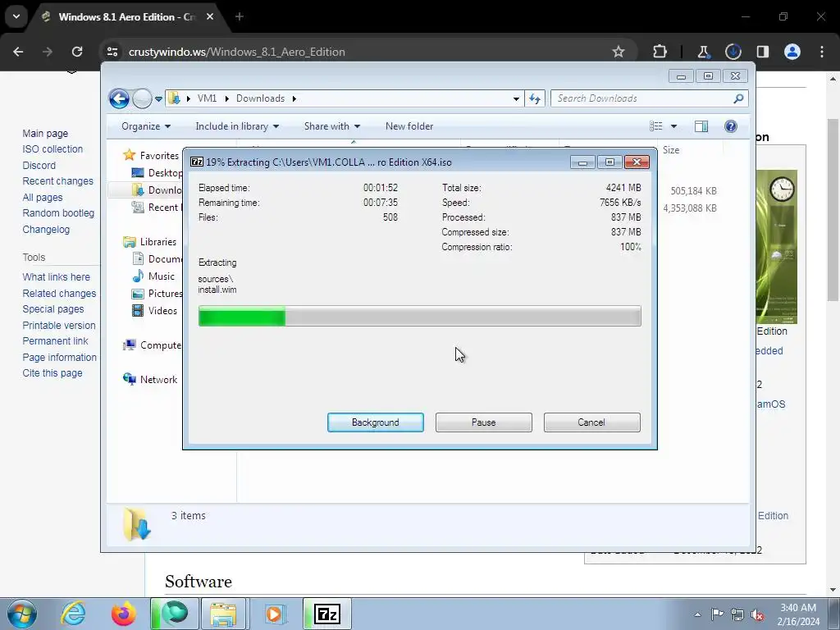Image resolution: width=840 pixels, height=630 pixels.
Task: Select the 505,184 KB file size
Action: 694,190
